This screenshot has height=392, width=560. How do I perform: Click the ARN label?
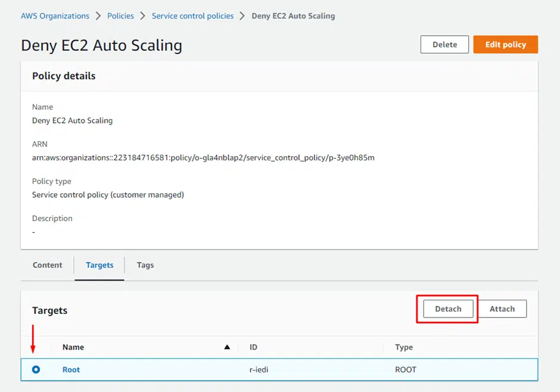pyautogui.click(x=40, y=144)
